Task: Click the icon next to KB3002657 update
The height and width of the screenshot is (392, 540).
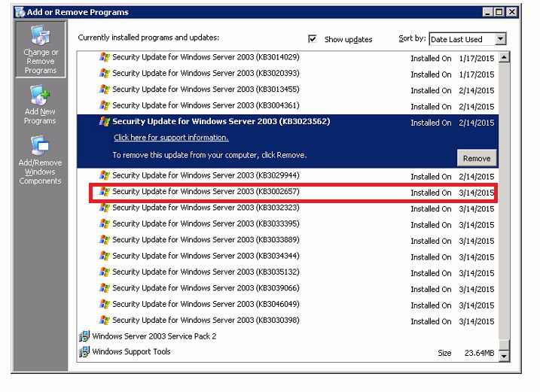Action: click(105, 192)
